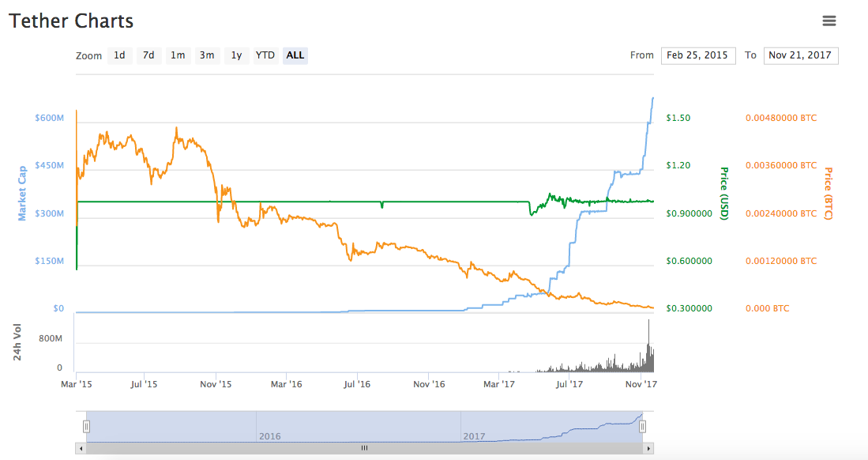Set zoom range to 3m
The image size is (868, 460).
(x=207, y=55)
